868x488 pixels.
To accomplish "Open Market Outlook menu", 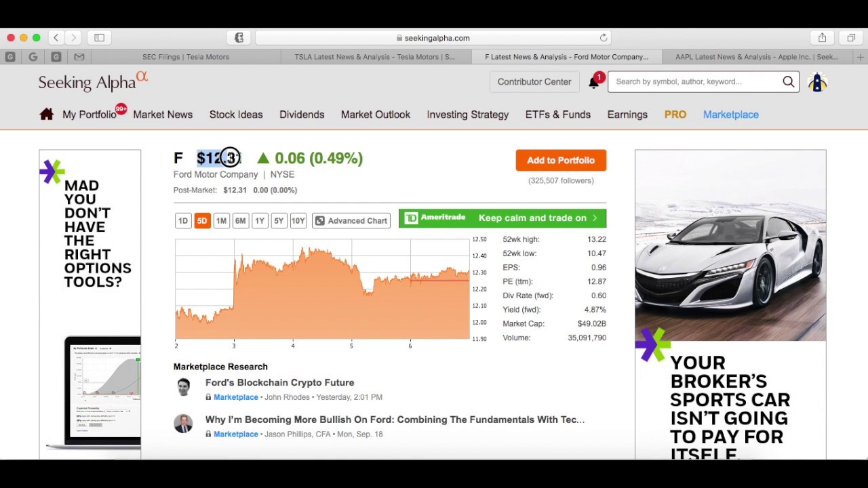I will click(376, 115).
